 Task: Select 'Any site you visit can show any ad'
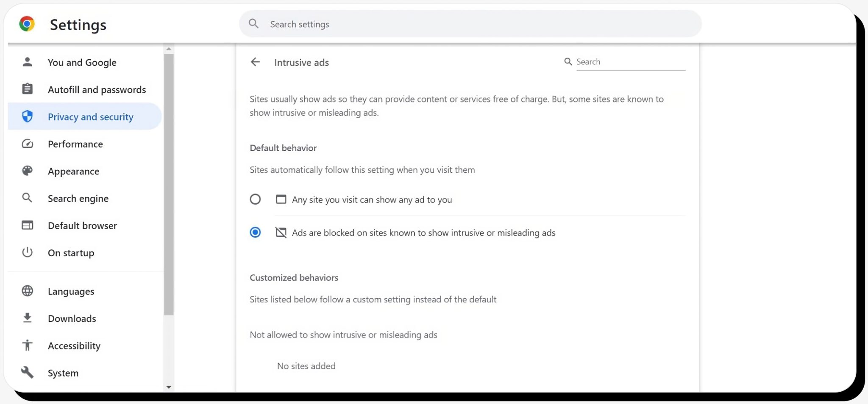click(255, 199)
